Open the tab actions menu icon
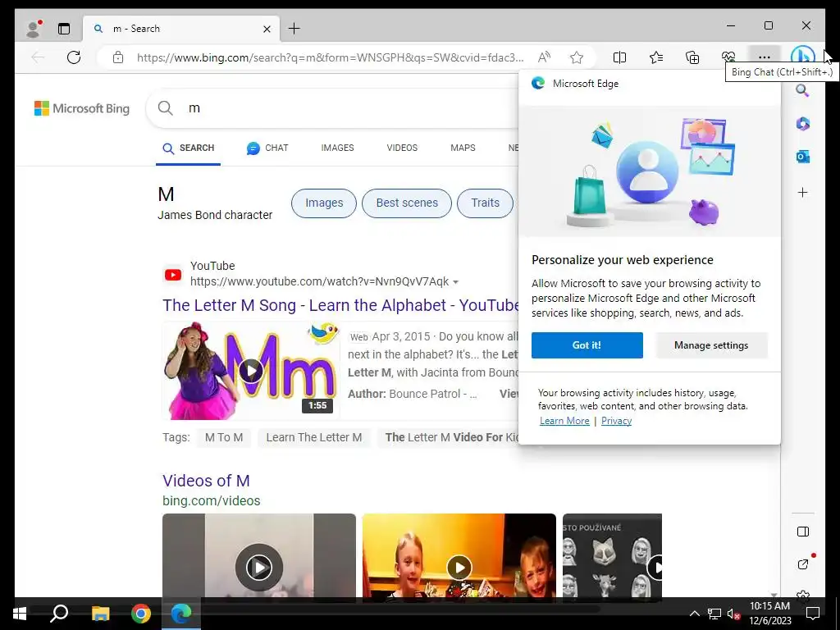Image resolution: width=840 pixels, height=630 pixels. [x=64, y=29]
